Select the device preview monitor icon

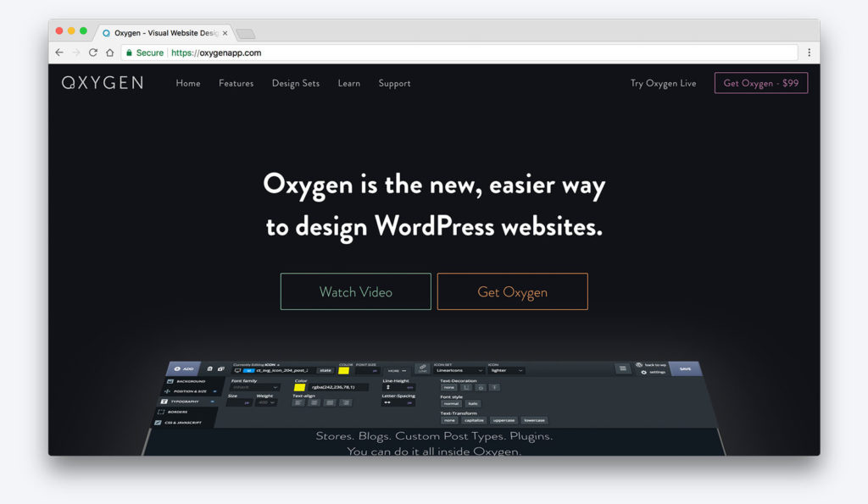(x=236, y=370)
